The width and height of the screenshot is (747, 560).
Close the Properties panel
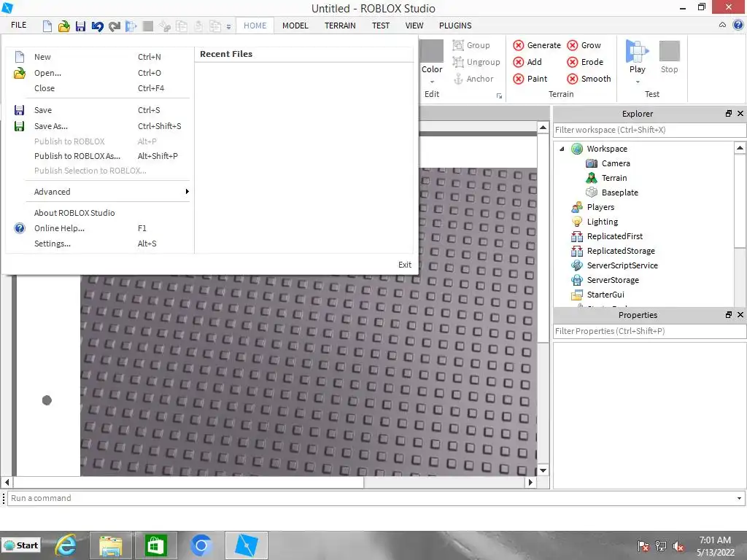[740, 315]
